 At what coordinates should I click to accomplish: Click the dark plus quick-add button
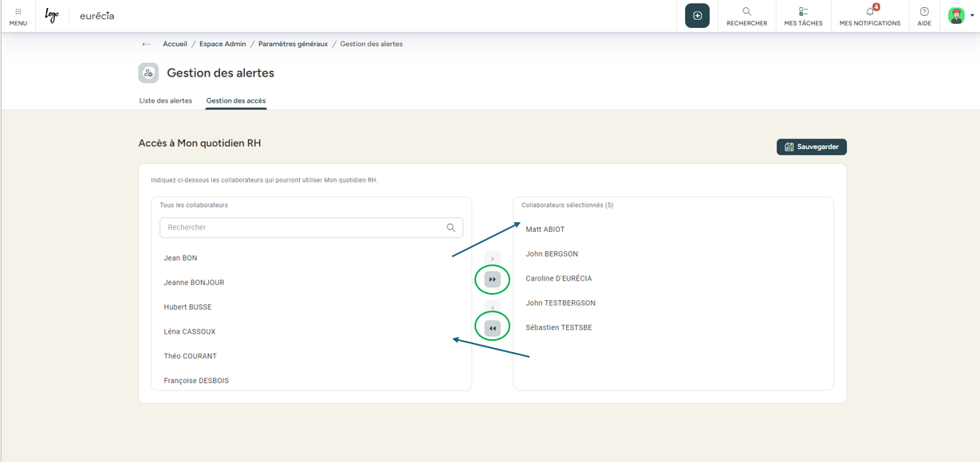click(697, 16)
